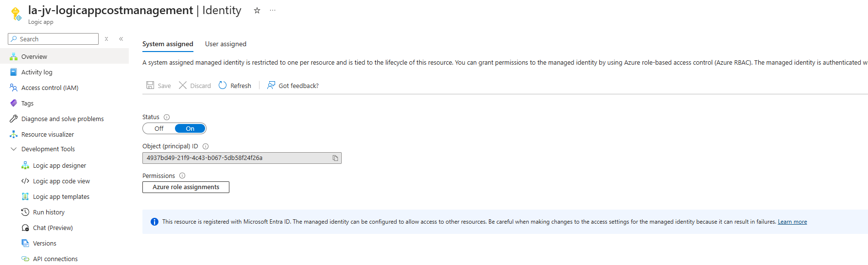This screenshot has height=265, width=868.
Task: Click the Object (principal) ID value field
Action: coord(242,158)
